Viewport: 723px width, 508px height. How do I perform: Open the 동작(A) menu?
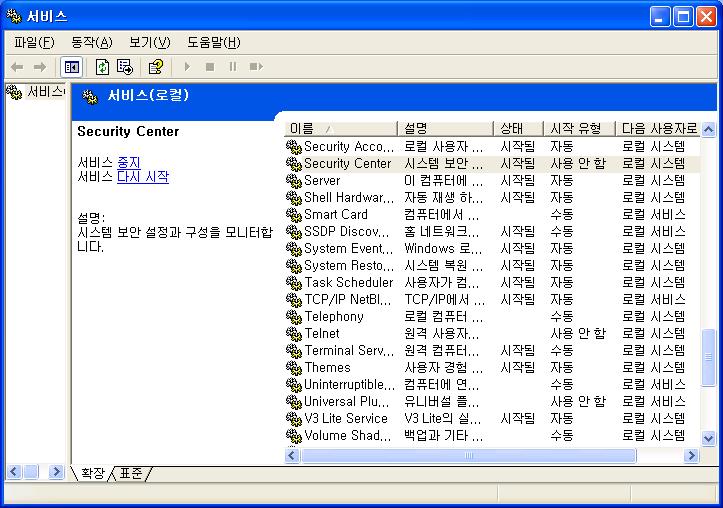coord(92,43)
